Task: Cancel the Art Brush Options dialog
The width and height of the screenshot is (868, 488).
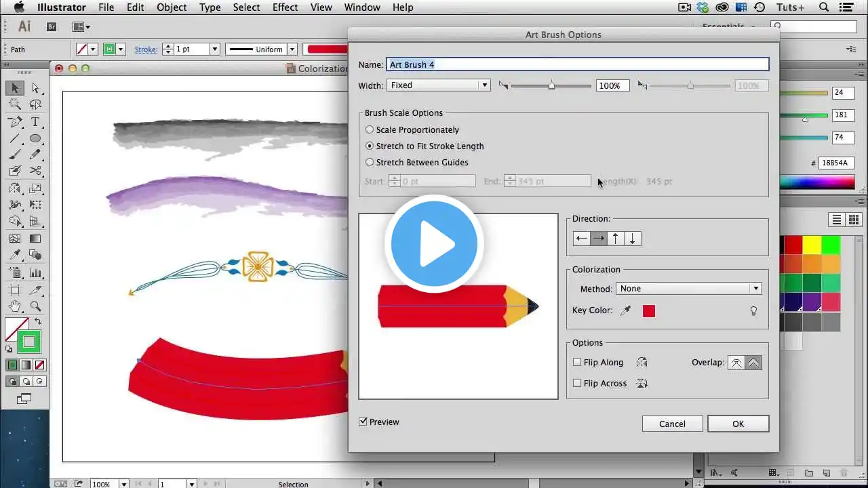Action: click(x=672, y=424)
